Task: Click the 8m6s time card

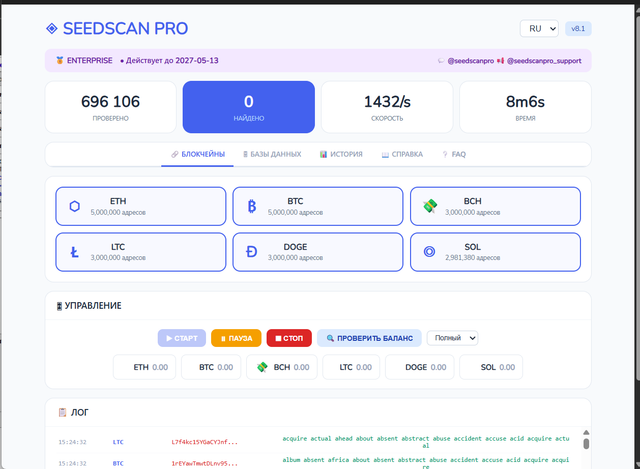Action: point(525,107)
